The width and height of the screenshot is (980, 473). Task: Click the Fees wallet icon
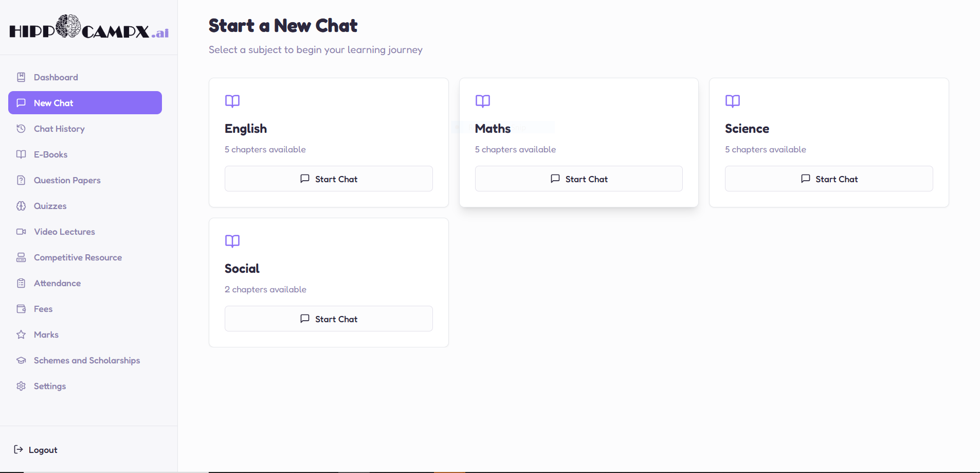21,309
